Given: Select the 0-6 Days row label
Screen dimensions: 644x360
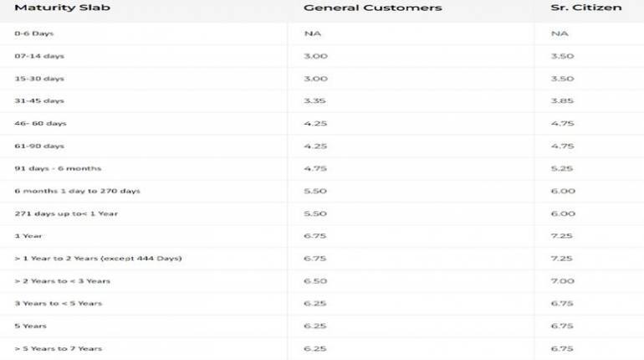Looking at the screenshot, I should 34,33.
